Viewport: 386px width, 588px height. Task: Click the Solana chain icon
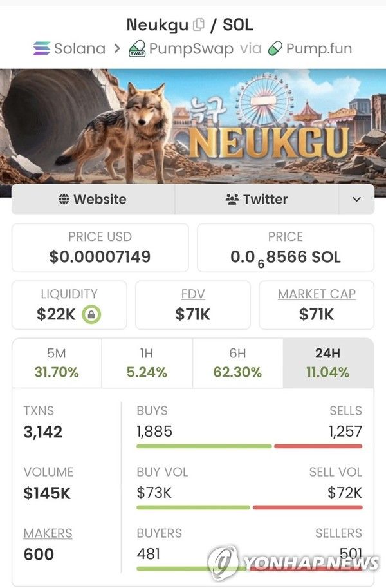click(41, 48)
